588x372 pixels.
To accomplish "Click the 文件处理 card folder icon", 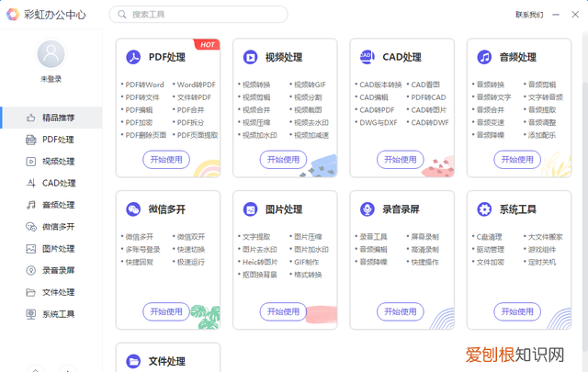I will click(x=133, y=362).
